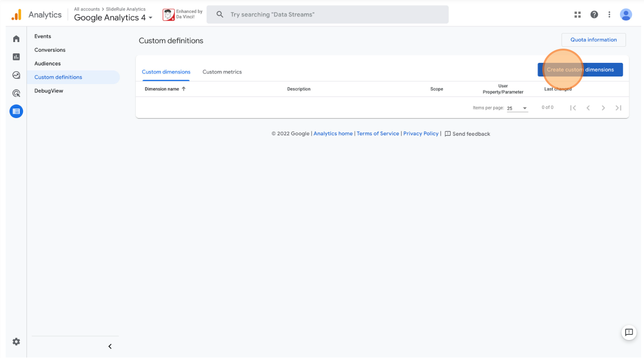Open the Google Analytics 4 property selector
Viewport: 644px width, 358px height.
[x=113, y=17]
